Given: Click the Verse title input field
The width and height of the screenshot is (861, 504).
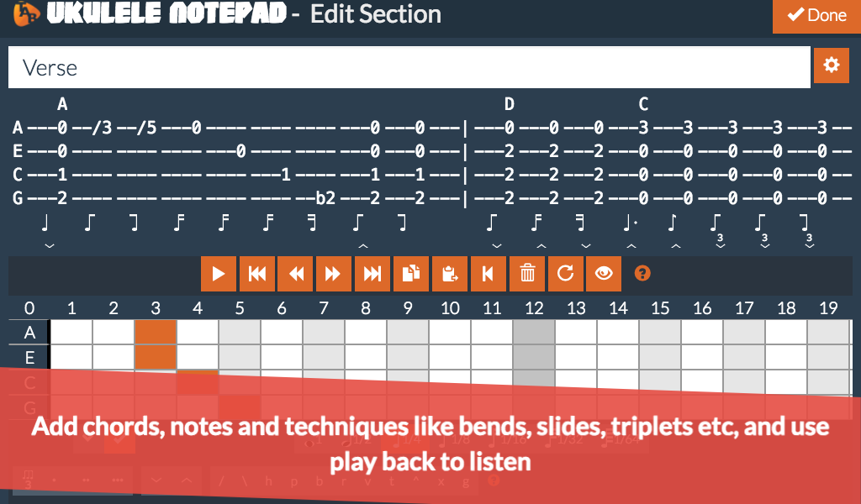Looking at the screenshot, I should tap(404, 66).
